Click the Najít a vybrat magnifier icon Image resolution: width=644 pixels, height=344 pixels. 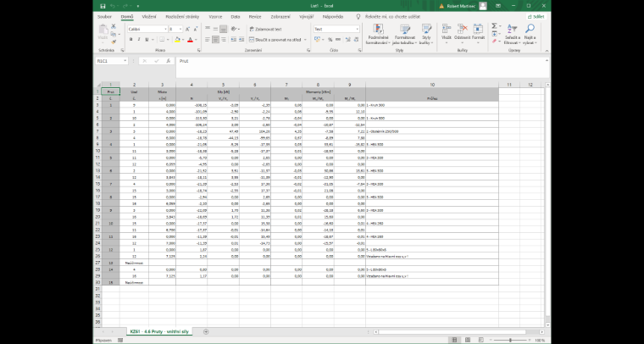point(530,28)
